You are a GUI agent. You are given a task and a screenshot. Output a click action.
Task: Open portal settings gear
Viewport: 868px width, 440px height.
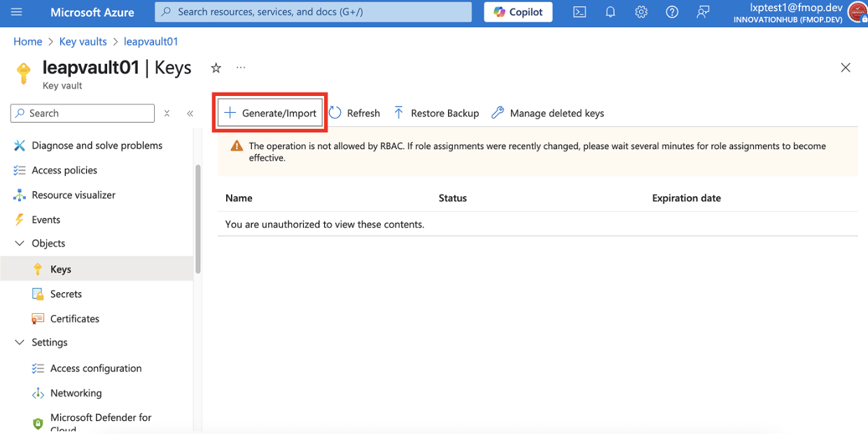tap(641, 12)
